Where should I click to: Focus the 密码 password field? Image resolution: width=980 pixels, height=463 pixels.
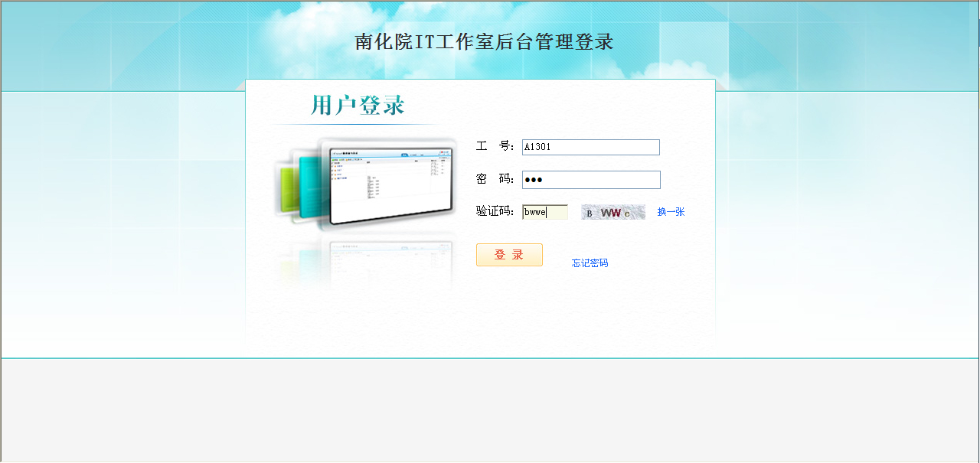(590, 180)
